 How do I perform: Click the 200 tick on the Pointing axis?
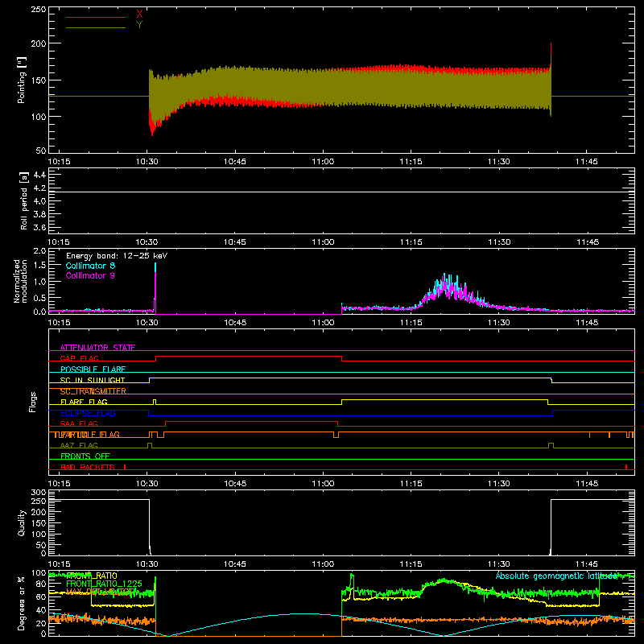point(39,43)
